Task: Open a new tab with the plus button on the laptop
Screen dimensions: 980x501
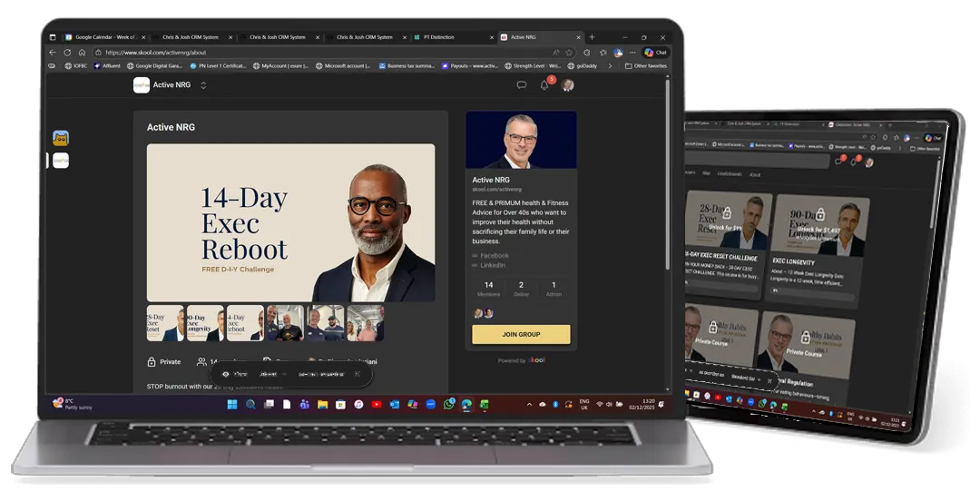Action: pos(592,37)
